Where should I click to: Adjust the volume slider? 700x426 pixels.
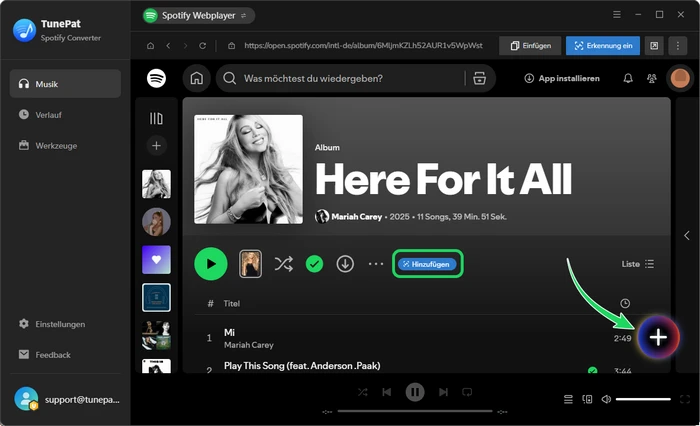(643, 399)
